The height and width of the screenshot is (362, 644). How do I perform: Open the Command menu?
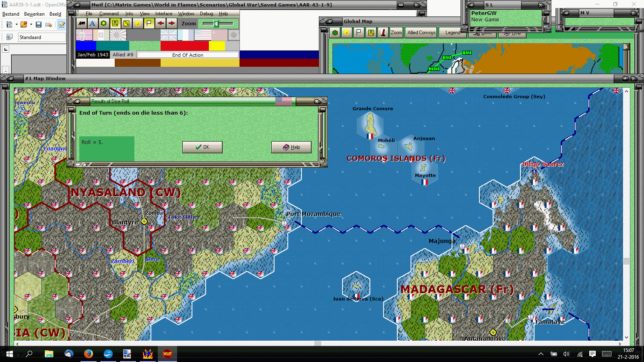[x=109, y=14]
